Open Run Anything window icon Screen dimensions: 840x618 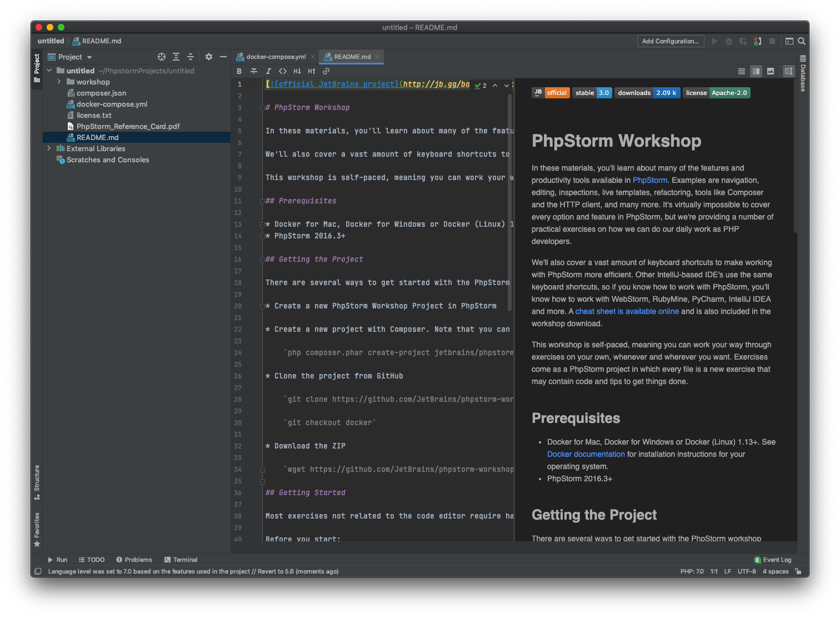click(x=789, y=41)
